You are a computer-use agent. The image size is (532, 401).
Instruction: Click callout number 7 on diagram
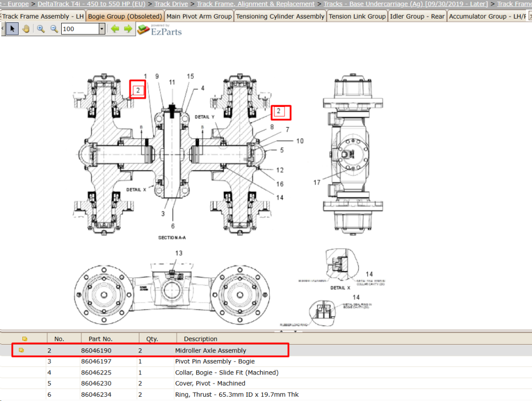pyautogui.click(x=287, y=130)
